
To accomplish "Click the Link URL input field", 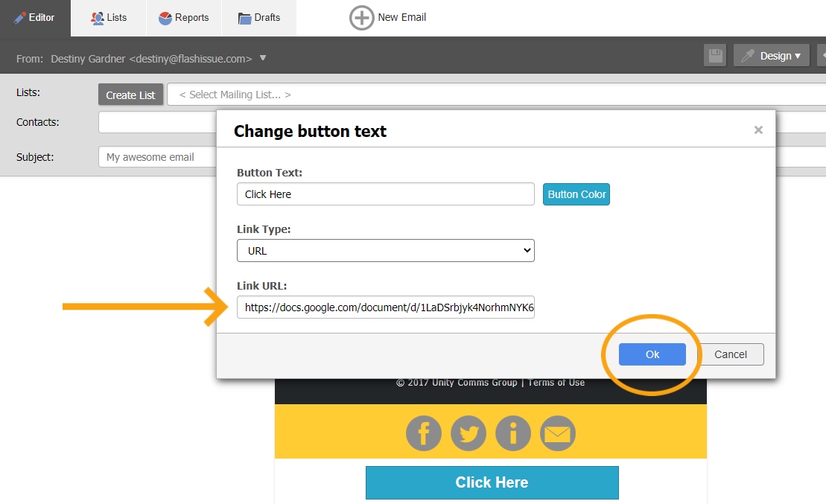I will 385,307.
